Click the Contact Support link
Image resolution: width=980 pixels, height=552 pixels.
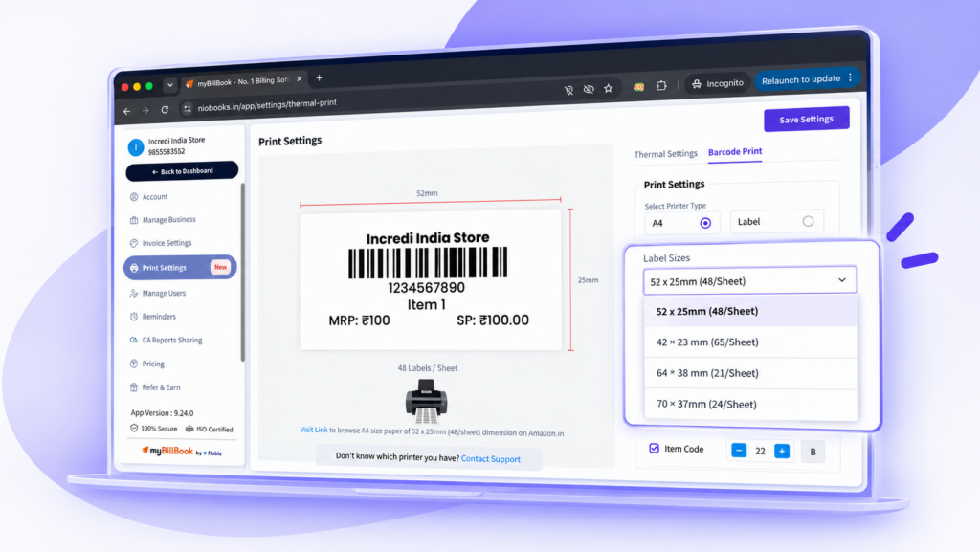(491, 459)
